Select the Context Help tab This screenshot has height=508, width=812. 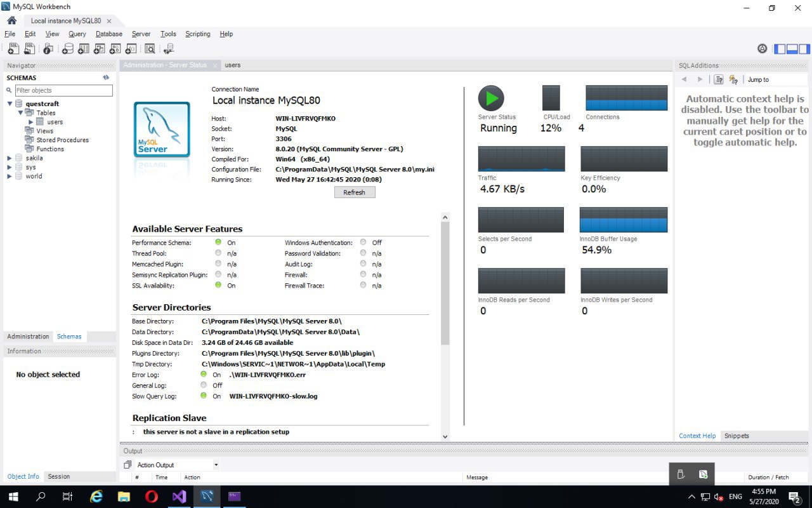pyautogui.click(x=697, y=436)
